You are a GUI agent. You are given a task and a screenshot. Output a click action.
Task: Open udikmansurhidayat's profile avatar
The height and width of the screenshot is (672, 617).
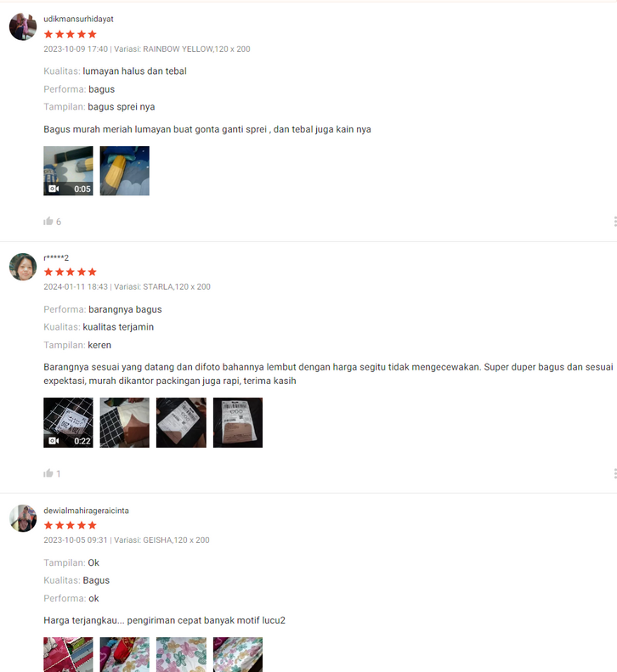click(23, 26)
